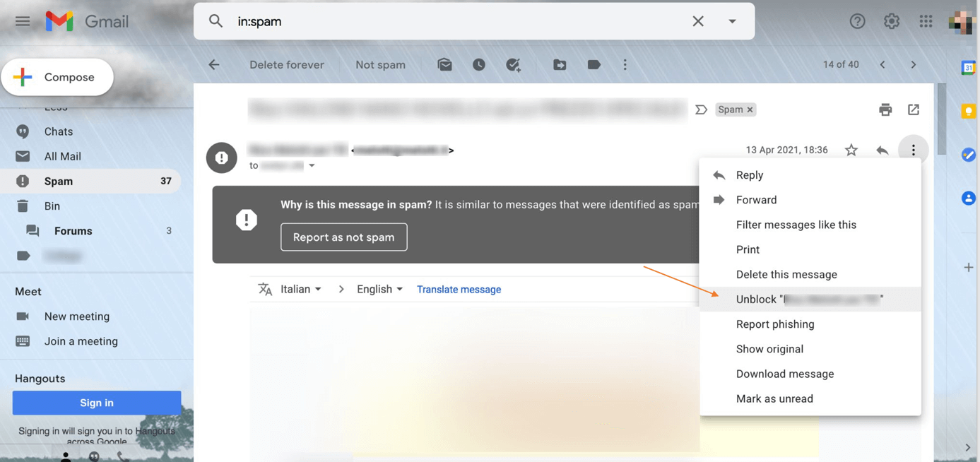Image resolution: width=980 pixels, height=462 pixels.
Task: Hide side panel chevron at bottom right
Action: 968,447
